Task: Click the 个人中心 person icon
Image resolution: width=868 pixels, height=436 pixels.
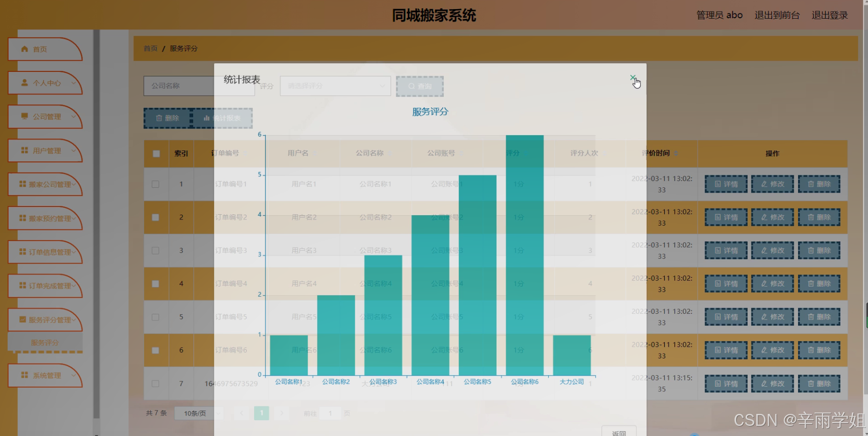Action: point(24,82)
